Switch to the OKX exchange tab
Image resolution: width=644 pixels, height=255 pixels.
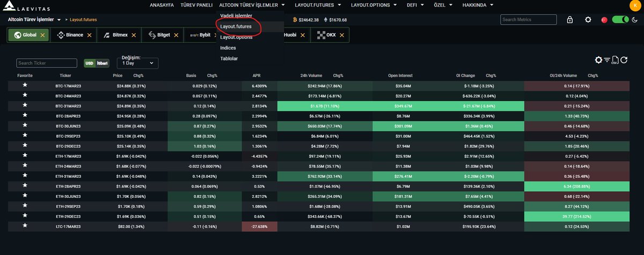pos(331,35)
